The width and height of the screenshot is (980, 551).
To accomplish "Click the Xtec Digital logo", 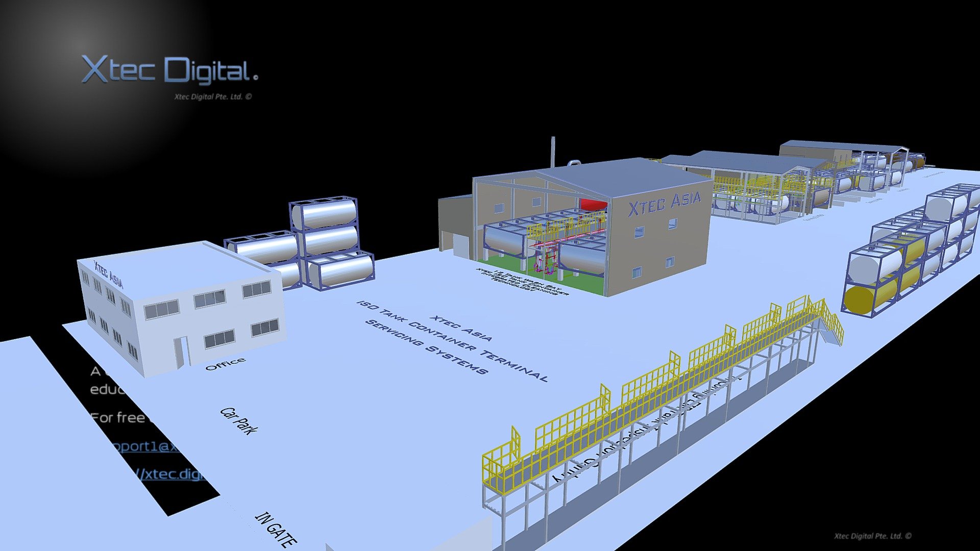I will tap(169, 70).
